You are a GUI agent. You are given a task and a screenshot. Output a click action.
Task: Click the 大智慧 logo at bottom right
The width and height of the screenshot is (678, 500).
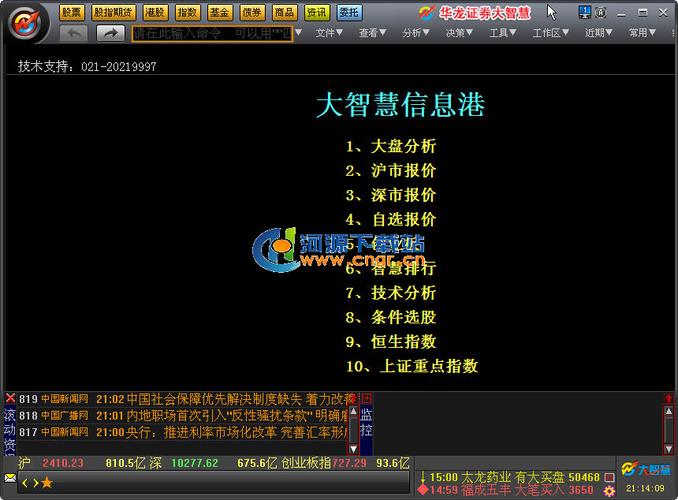[x=646, y=469]
